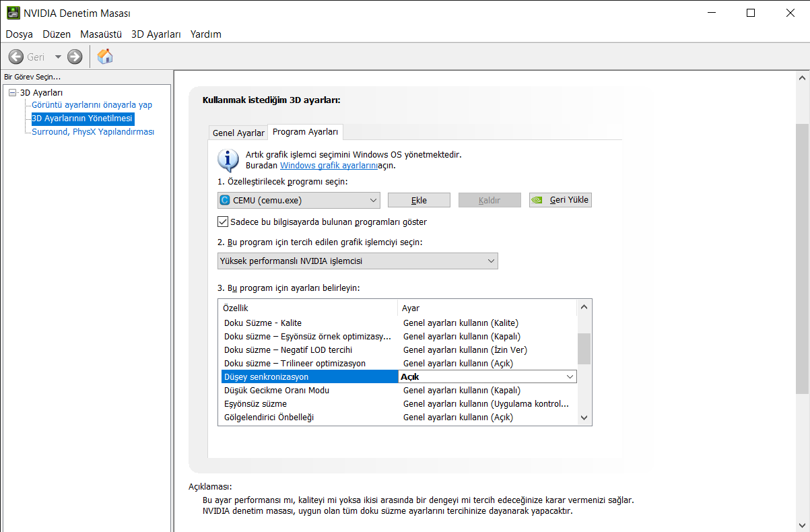Switch to the Genel Ayarlar tab
Viewport: 810px width, 532px height.
coord(238,133)
